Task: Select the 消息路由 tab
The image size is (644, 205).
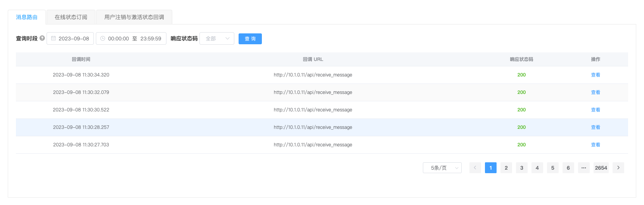Action: coord(27,17)
